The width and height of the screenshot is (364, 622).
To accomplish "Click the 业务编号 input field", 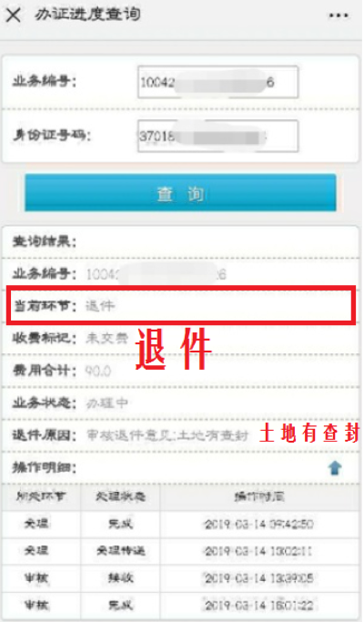I will pyautogui.click(x=217, y=82).
